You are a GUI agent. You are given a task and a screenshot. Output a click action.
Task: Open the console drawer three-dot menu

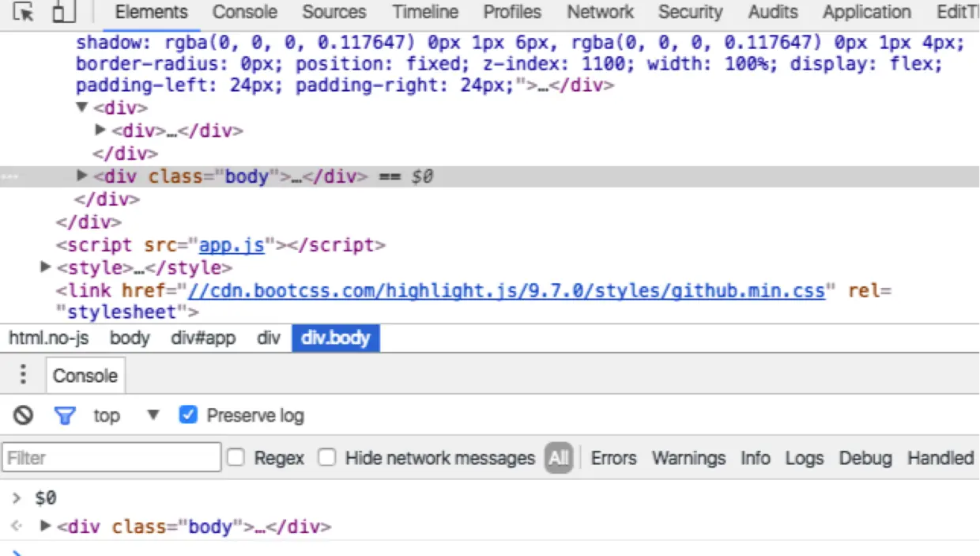click(24, 374)
